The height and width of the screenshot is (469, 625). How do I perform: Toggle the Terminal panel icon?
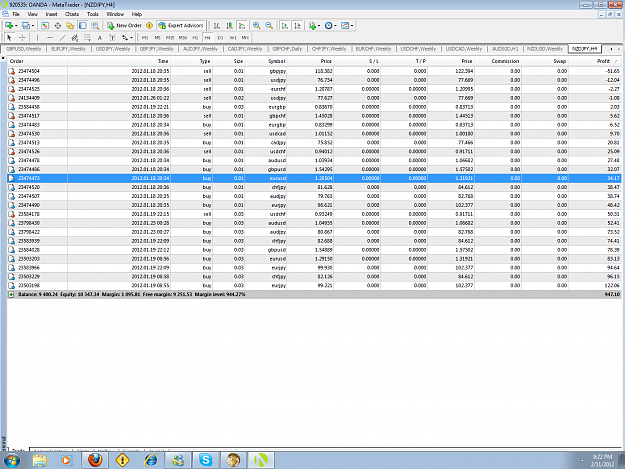(x=83, y=26)
